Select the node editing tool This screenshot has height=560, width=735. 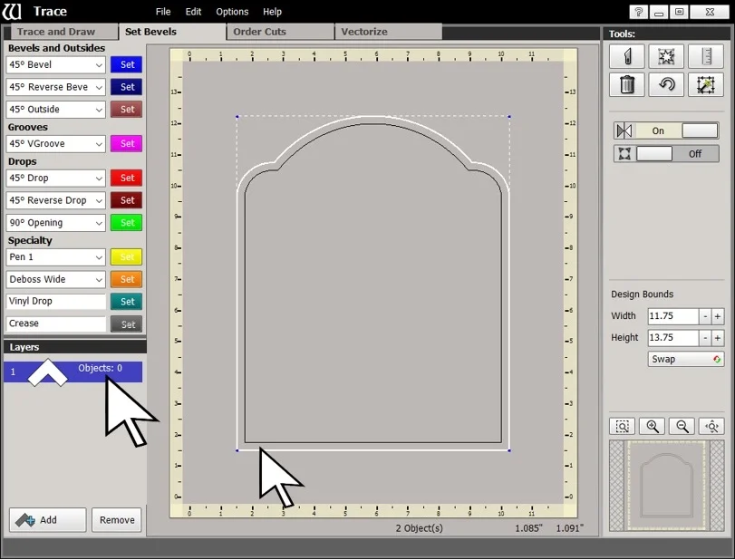667,56
